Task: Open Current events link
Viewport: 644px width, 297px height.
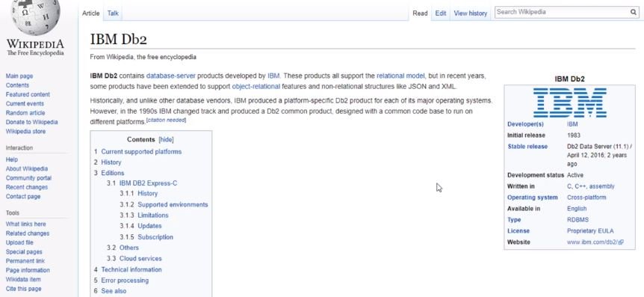Action: pyautogui.click(x=25, y=104)
